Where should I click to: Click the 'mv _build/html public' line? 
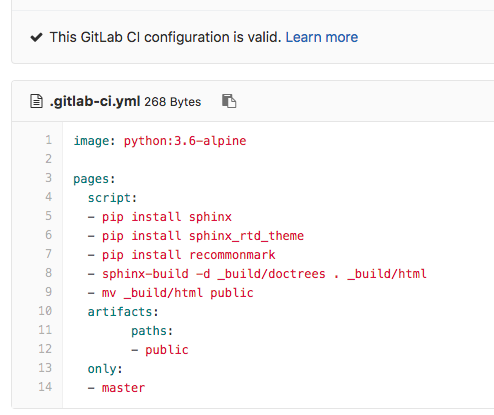(x=170, y=293)
